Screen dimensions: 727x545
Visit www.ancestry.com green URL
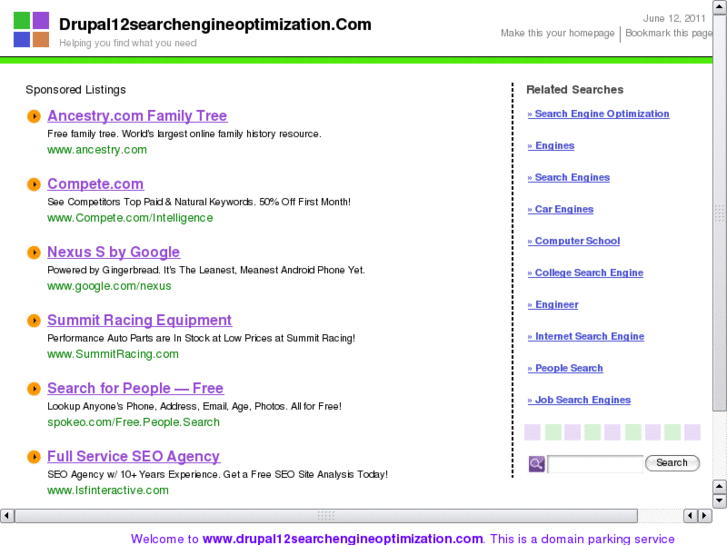pyautogui.click(x=97, y=150)
